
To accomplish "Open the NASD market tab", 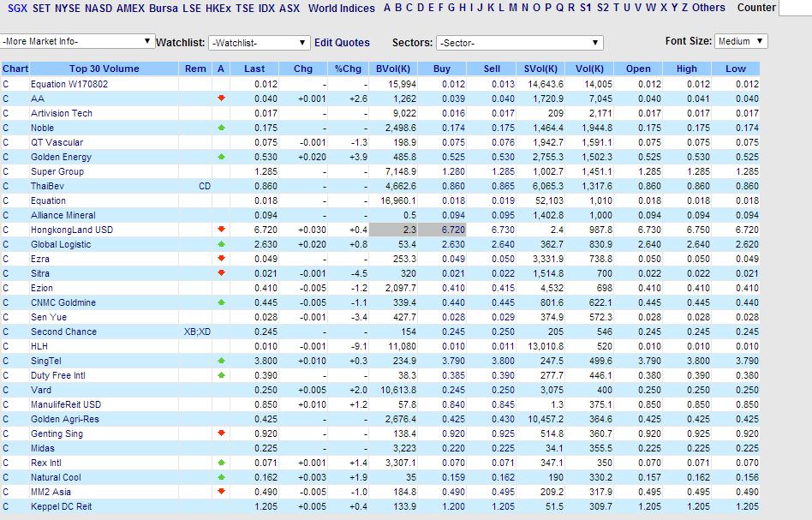I will (99, 9).
